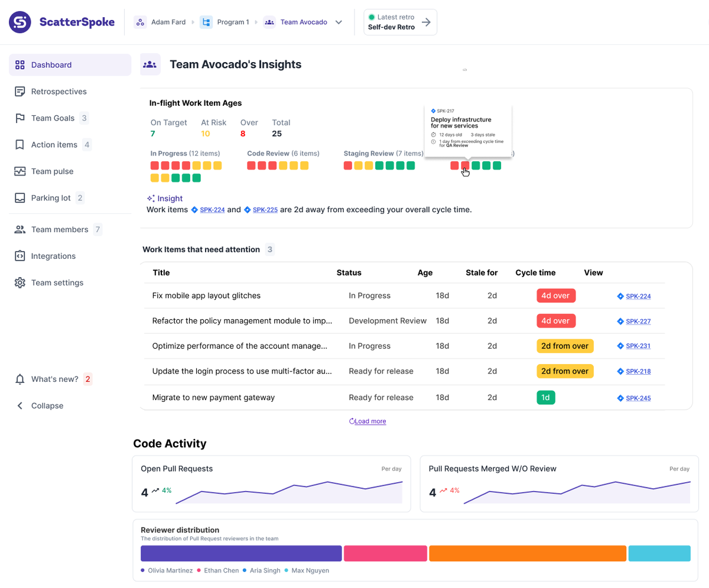Screen dimensions: 709x588
Task: Open the Program 1 breadcrumb
Action: click(233, 21)
